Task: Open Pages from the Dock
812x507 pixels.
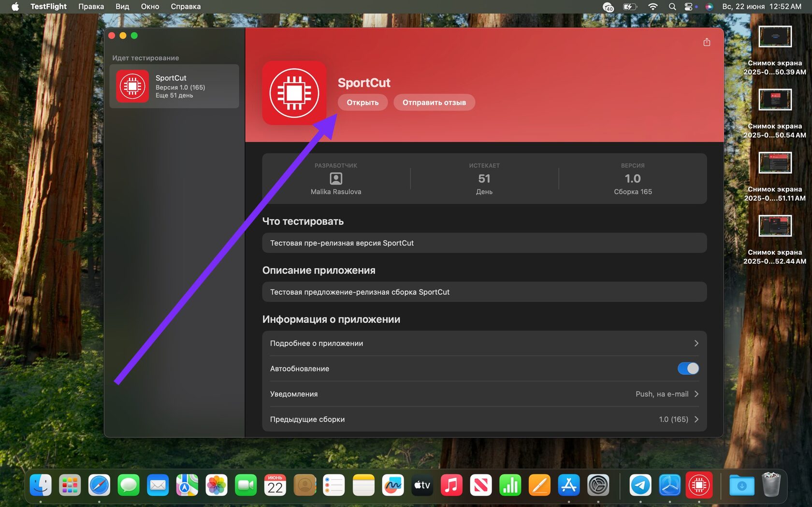Action: point(539,485)
